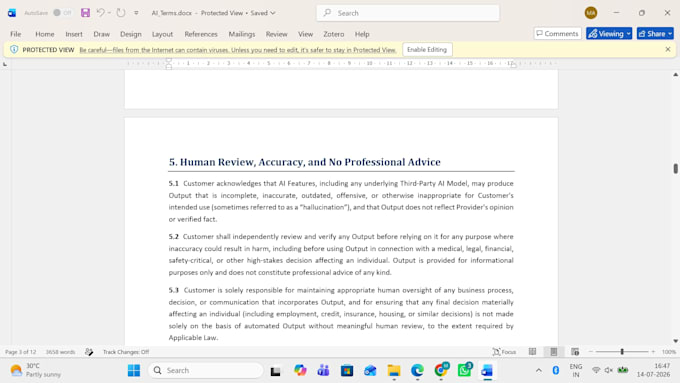Enable Focus mode
The height and width of the screenshot is (383, 680).
click(x=504, y=352)
